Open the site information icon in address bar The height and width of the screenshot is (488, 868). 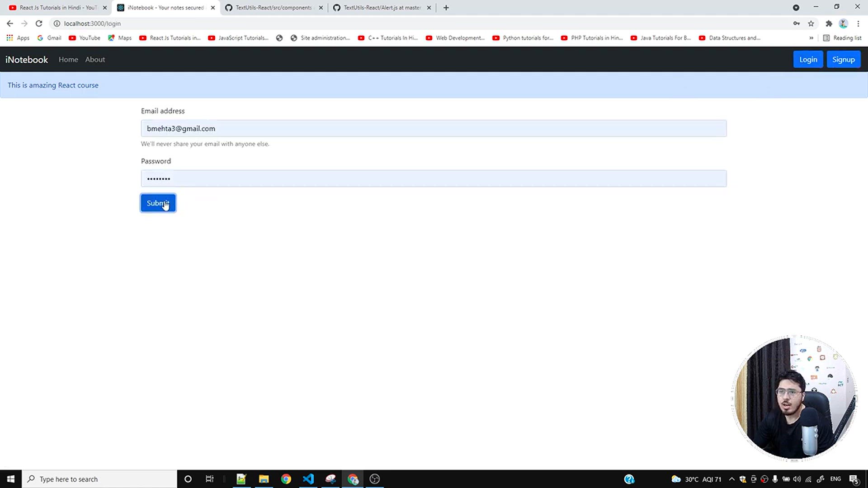pyautogui.click(x=57, y=23)
